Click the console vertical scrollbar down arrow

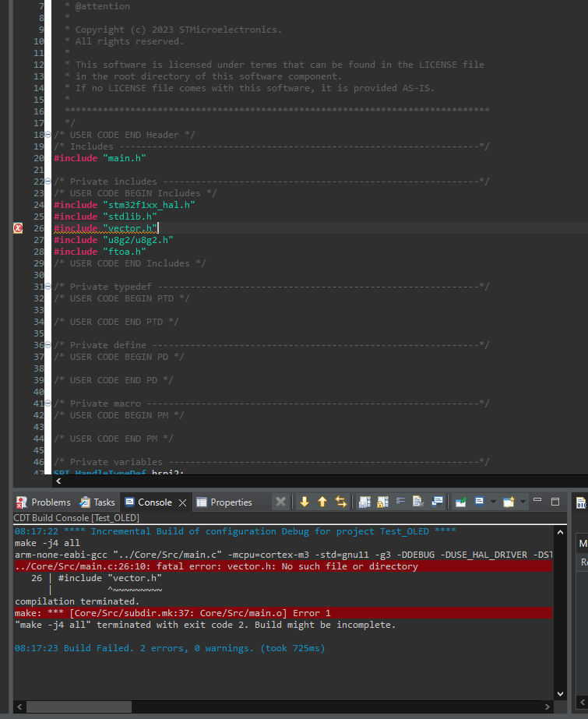pos(561,693)
